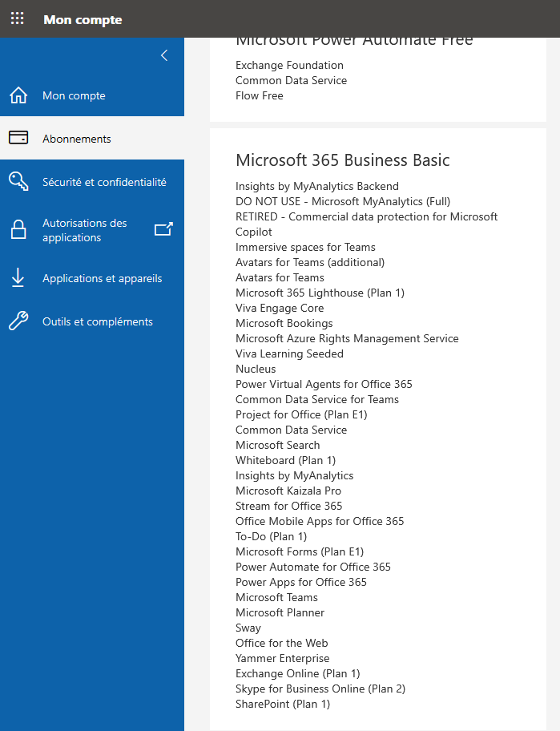
Task: Select the Microsoft Teams service entry
Action: pyautogui.click(x=276, y=597)
